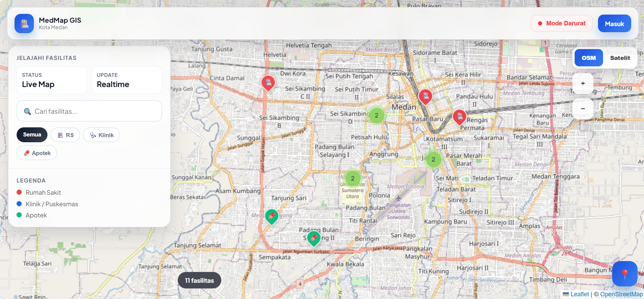Switch map layer to OSM
This screenshot has height=299, width=644.
589,58
